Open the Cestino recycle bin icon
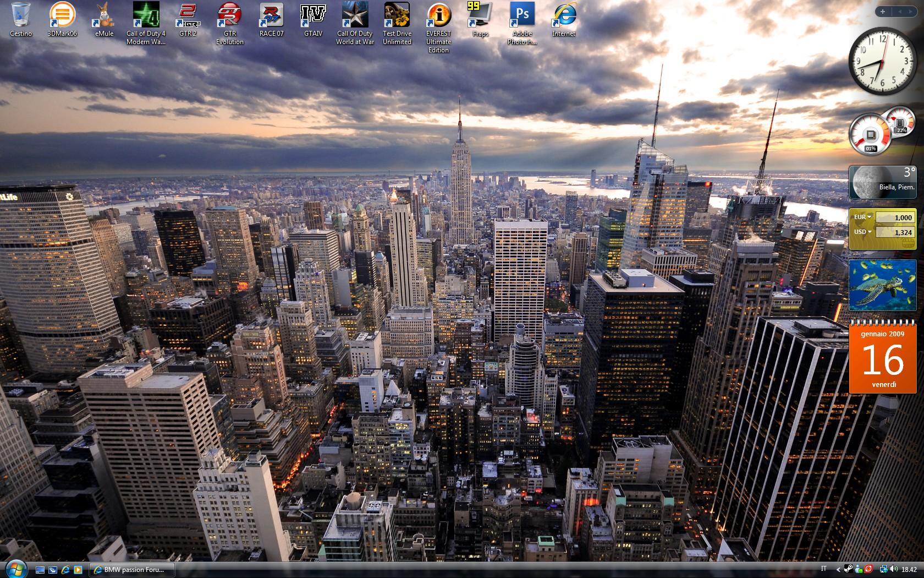This screenshot has height=578, width=924. point(21,15)
